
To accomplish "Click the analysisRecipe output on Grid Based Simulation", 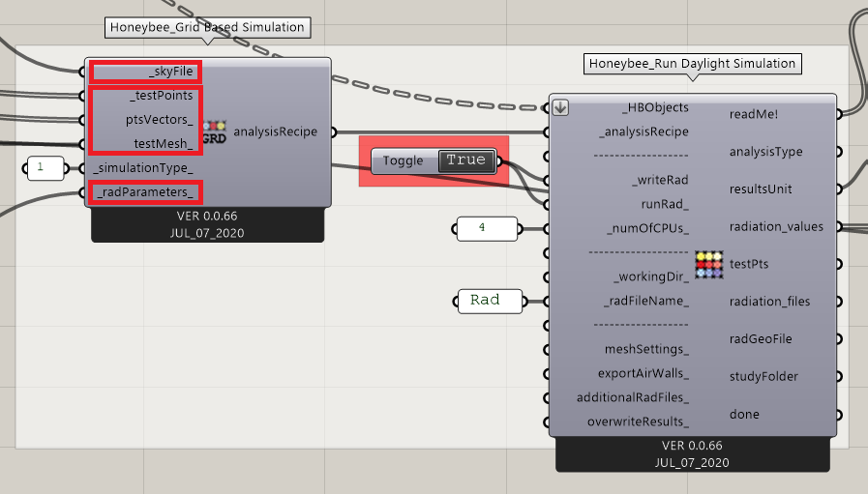I will (x=275, y=131).
